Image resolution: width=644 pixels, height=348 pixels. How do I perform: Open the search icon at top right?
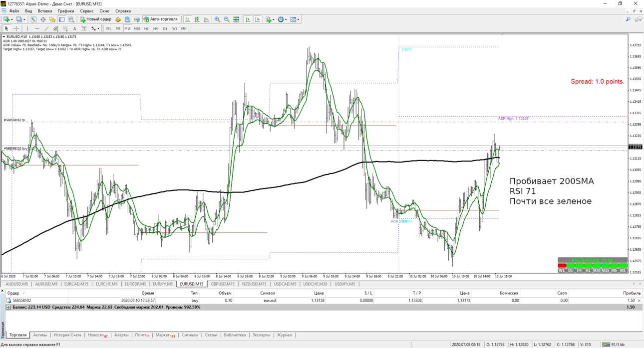click(x=628, y=19)
